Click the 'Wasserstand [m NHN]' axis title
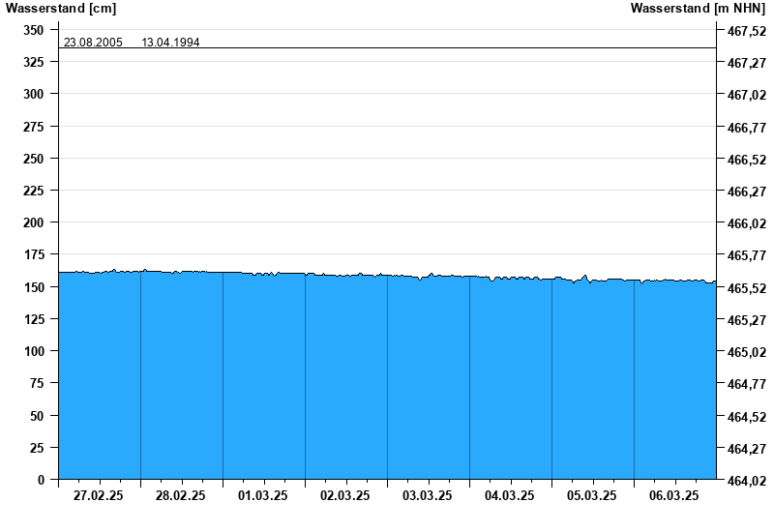 point(697,9)
